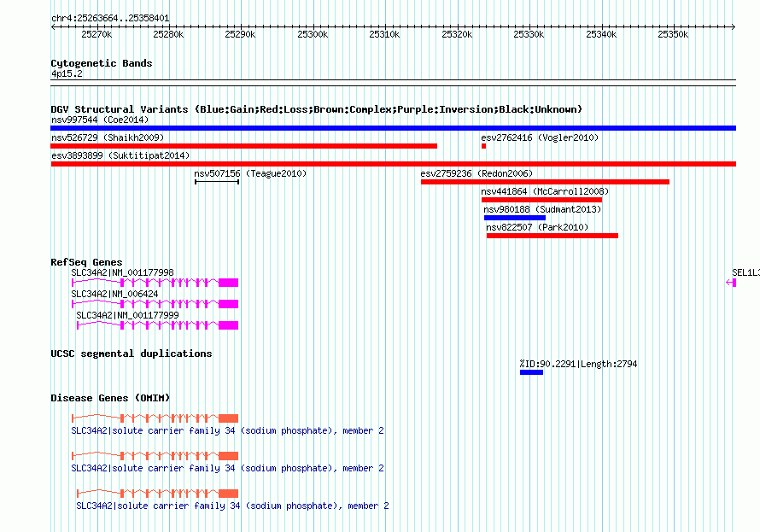
Task: Open the third OMIM SLC34A2 solute carrier link
Action: 232,506
